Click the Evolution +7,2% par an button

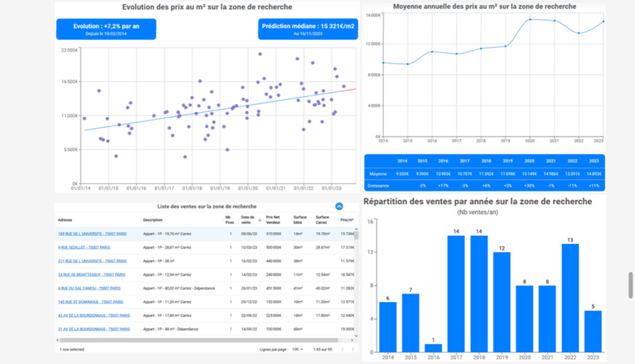(106, 29)
